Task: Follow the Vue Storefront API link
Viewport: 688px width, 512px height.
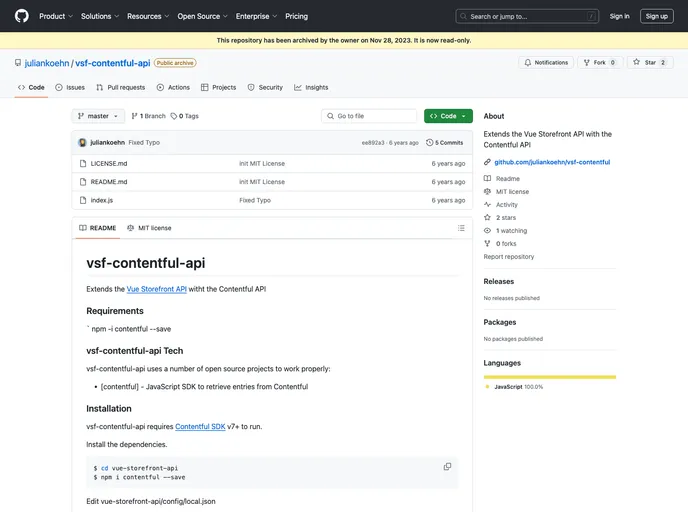Action: (x=157, y=289)
